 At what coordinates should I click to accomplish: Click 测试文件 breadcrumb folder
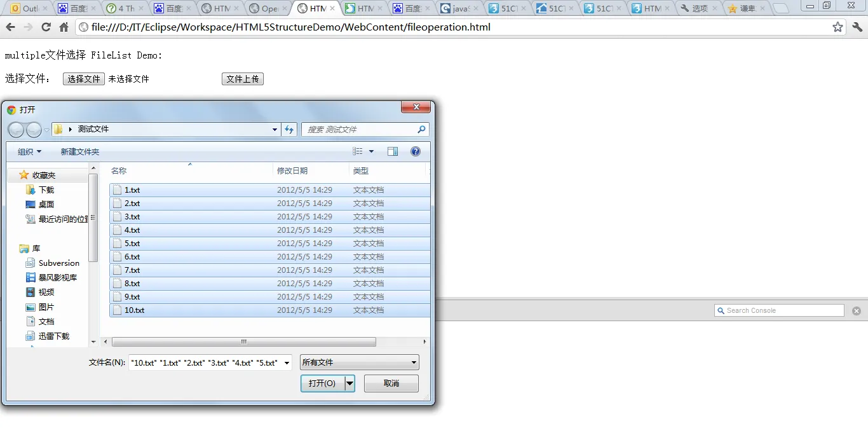pos(93,129)
